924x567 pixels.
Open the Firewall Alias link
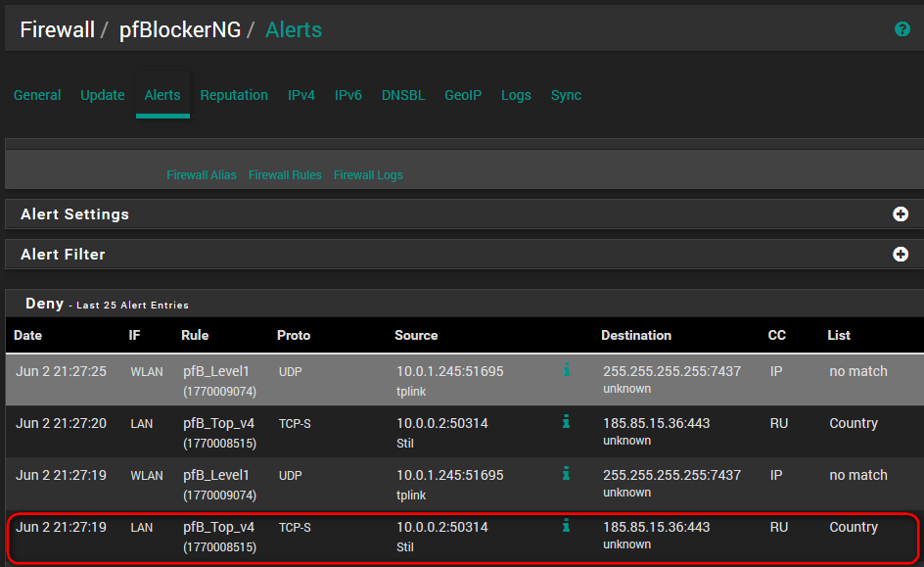202,175
